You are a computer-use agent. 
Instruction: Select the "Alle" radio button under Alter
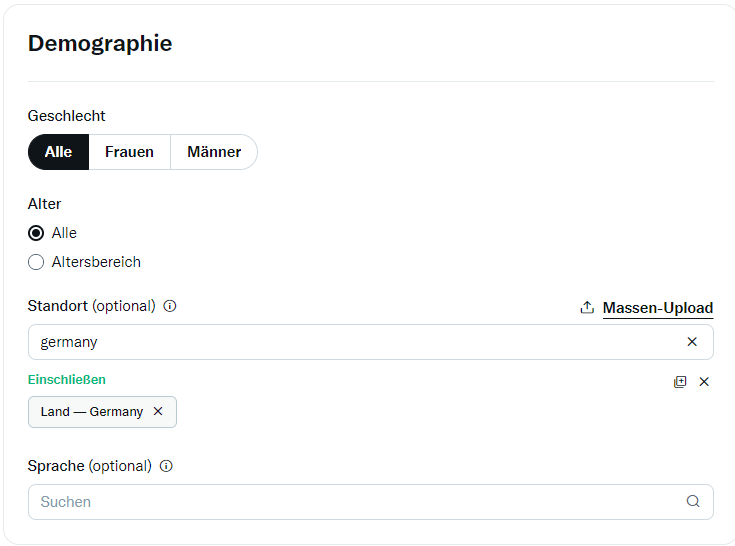point(36,233)
